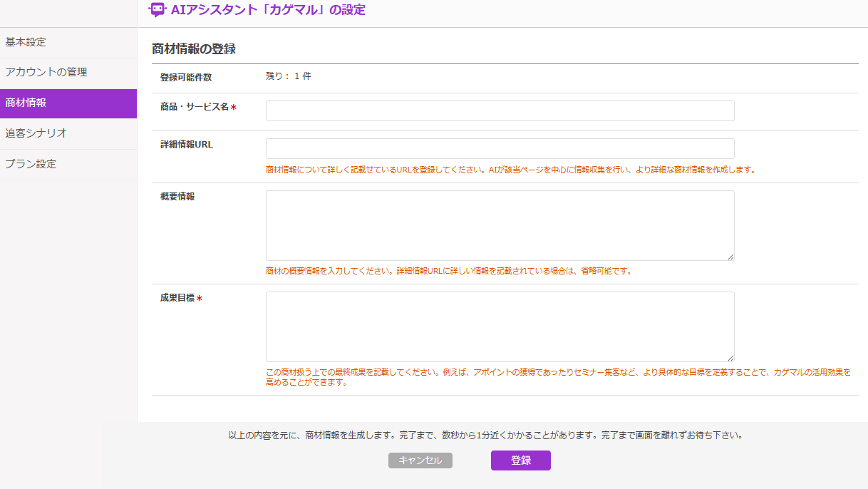Focus the 概要情報 text area
868x489 pixels.
coord(500,225)
